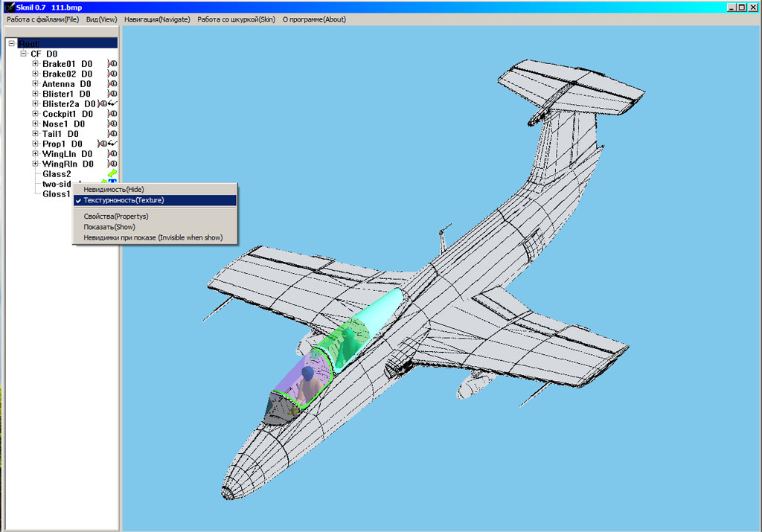The height and width of the screenshot is (532, 762).
Task: Collapse the Root tree node
Action: [12, 44]
